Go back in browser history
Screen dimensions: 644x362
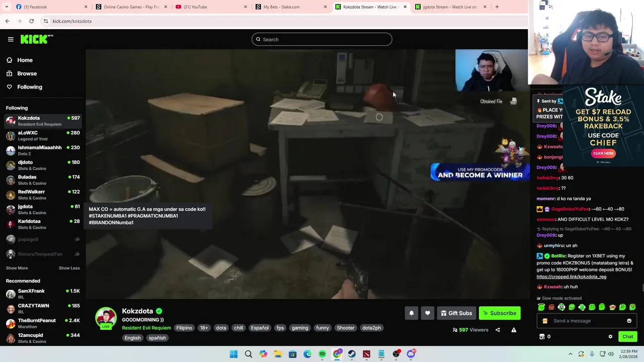(x=7, y=21)
